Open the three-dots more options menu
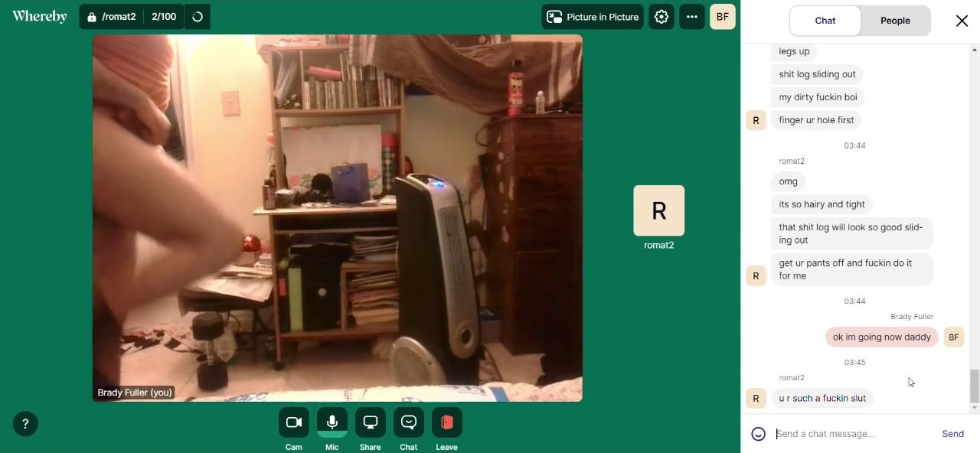 [692, 17]
